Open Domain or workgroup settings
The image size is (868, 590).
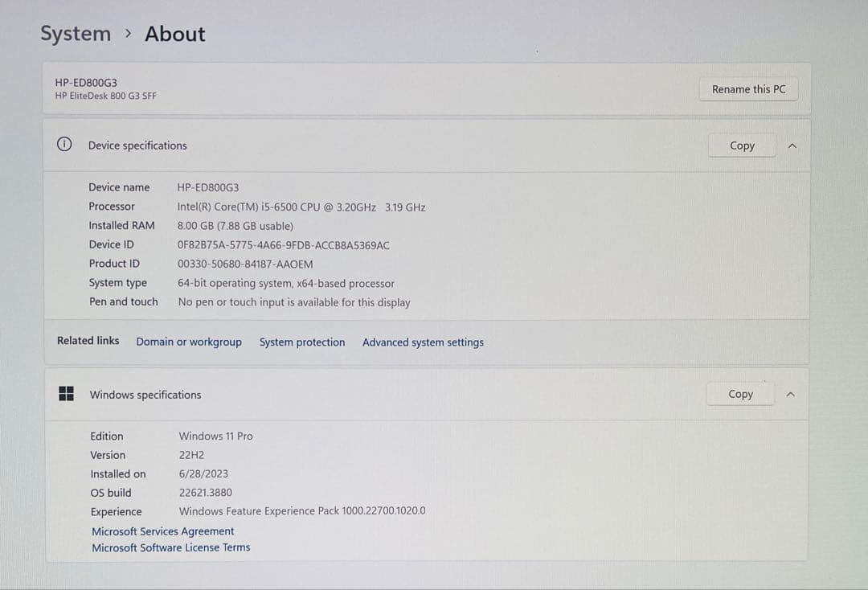189,342
